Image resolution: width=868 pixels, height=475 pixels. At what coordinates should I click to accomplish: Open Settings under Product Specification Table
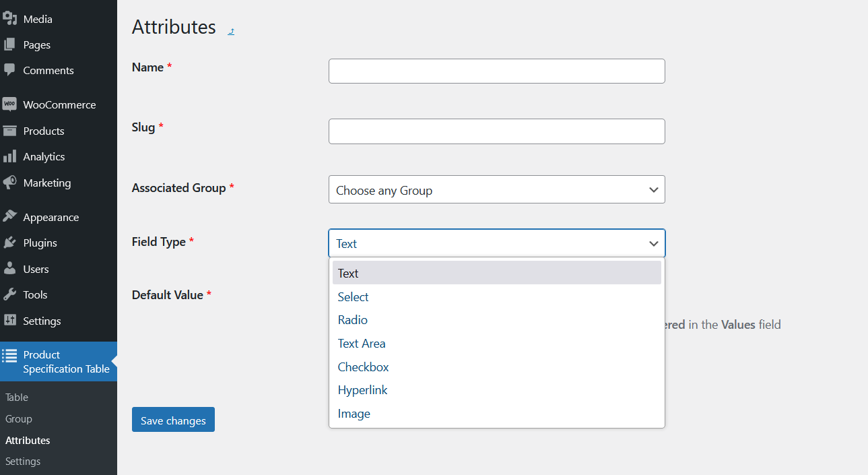click(x=22, y=461)
